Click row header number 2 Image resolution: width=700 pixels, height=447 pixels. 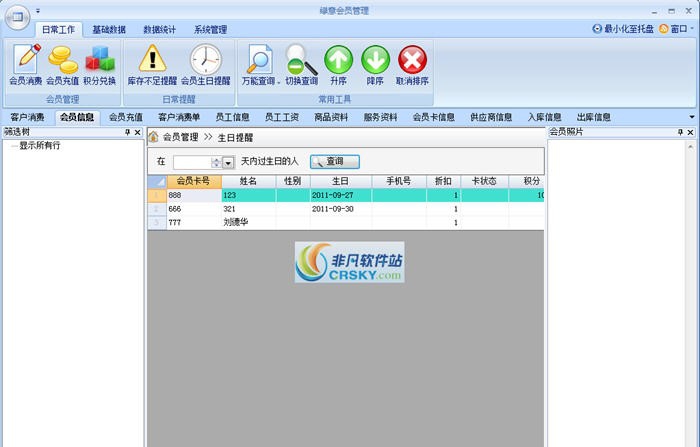157,209
